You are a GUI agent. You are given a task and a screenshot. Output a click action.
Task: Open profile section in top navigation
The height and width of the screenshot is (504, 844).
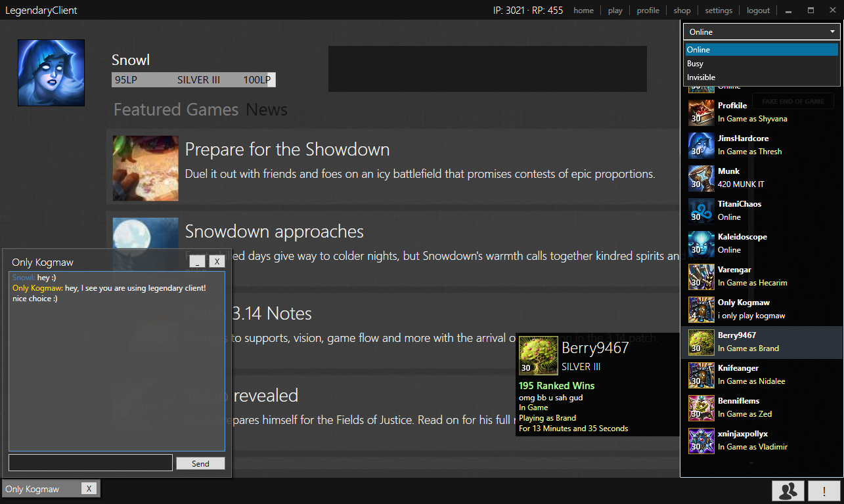[x=648, y=10]
